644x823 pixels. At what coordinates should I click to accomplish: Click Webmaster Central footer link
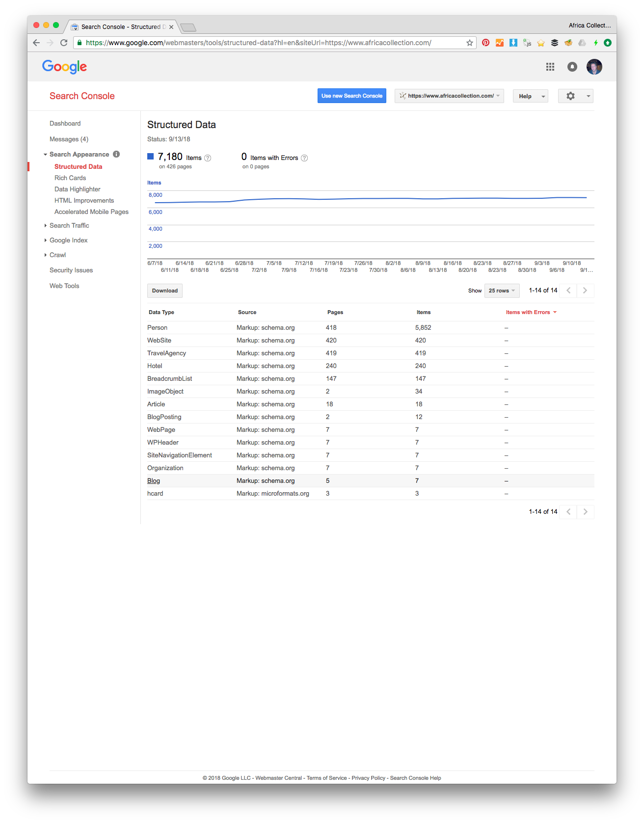(x=279, y=778)
